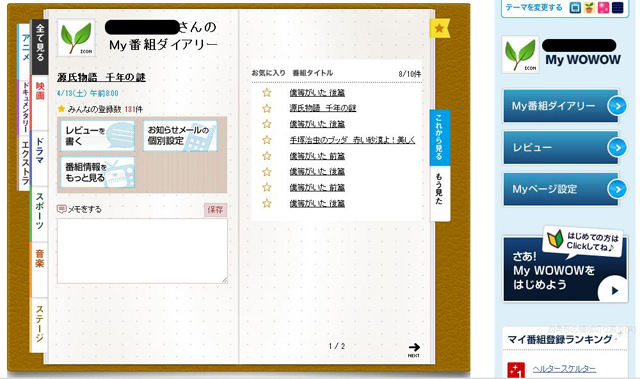Click My WOWOW leaf profile icon
Image resolution: width=640 pixels, height=379 pixels.
pyautogui.click(x=520, y=54)
